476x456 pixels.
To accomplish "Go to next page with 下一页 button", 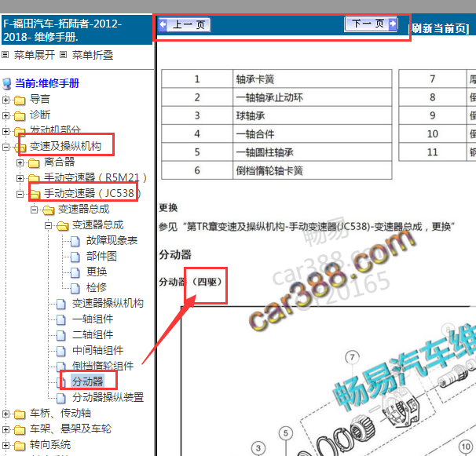I will (x=371, y=24).
